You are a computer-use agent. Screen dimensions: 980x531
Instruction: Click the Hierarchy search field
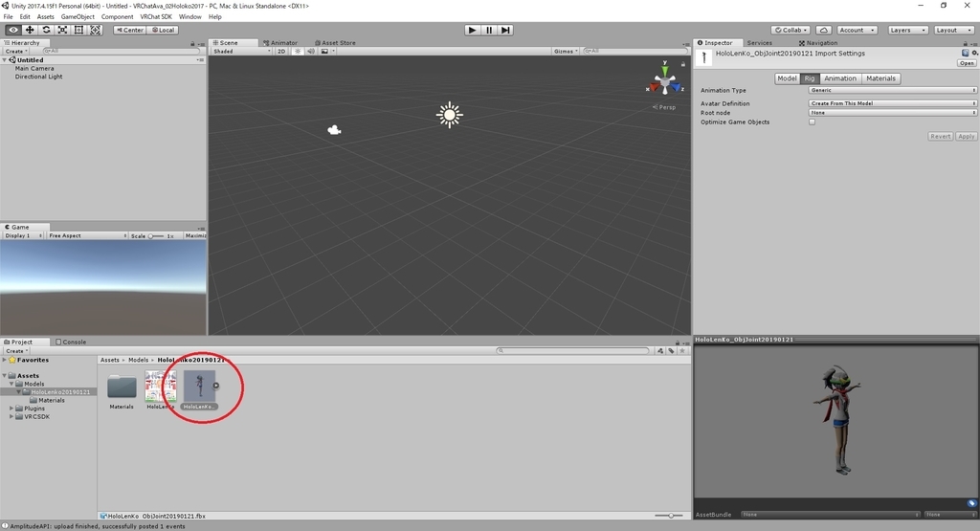[x=120, y=52]
